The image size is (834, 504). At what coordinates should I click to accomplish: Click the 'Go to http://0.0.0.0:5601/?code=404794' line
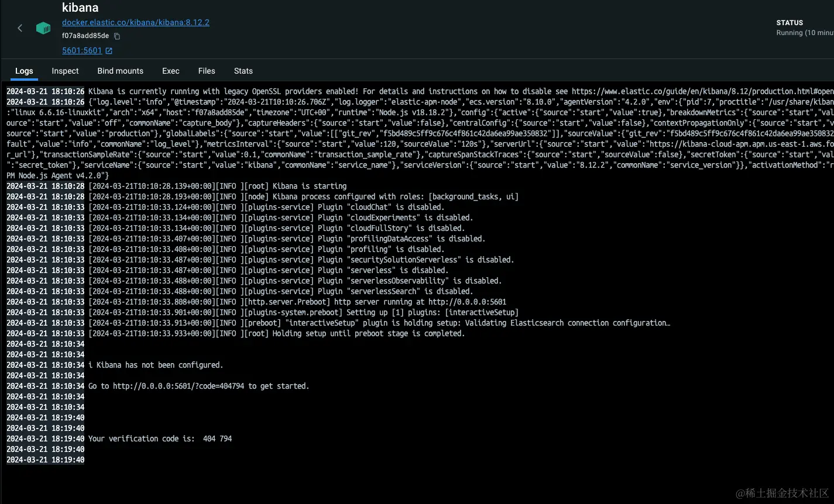point(158,386)
